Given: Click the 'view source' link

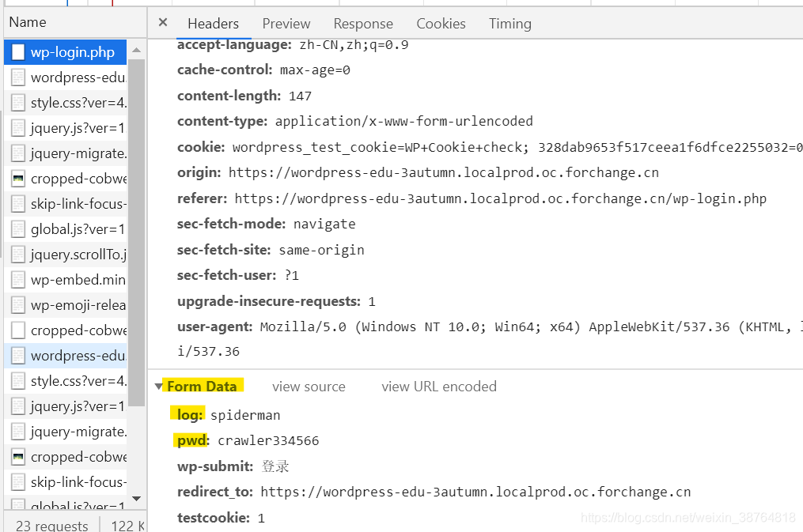Looking at the screenshot, I should [x=309, y=387].
